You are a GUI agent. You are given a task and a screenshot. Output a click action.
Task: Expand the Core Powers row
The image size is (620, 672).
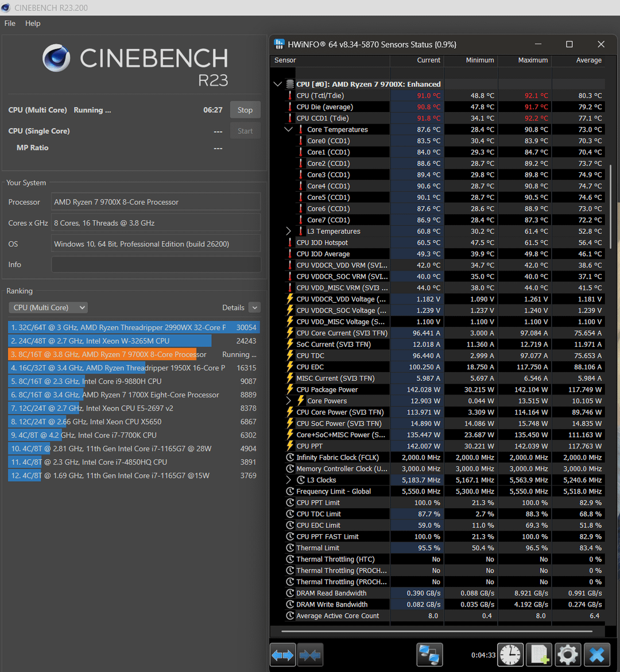pyautogui.click(x=289, y=401)
